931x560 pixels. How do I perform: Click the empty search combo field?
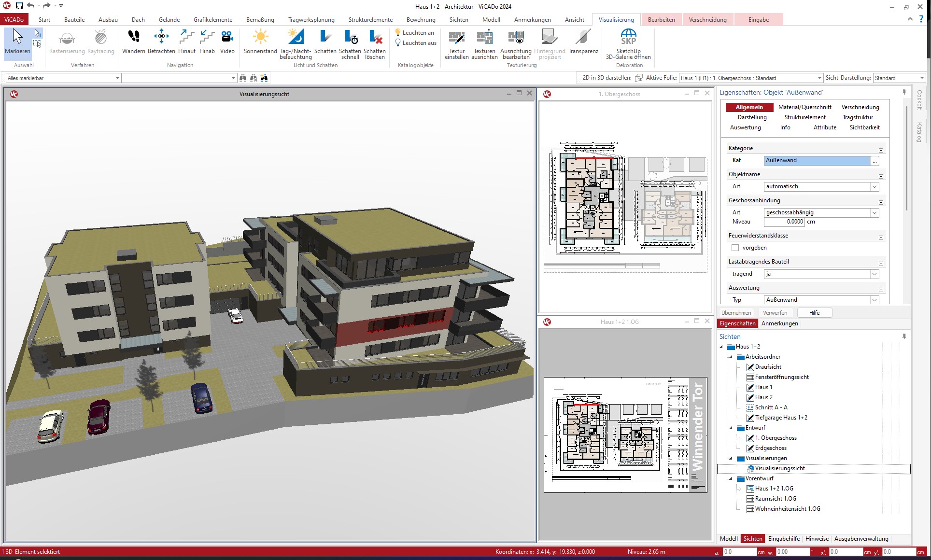(x=179, y=78)
